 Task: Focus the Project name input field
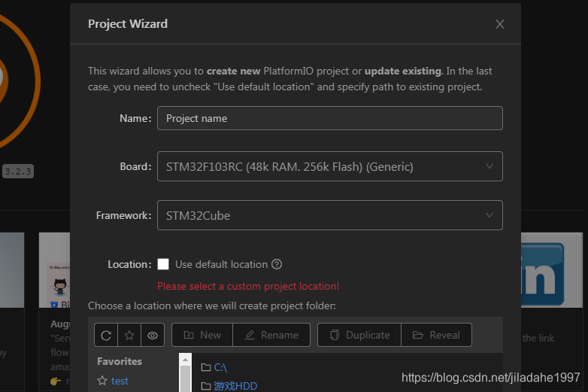coord(329,118)
